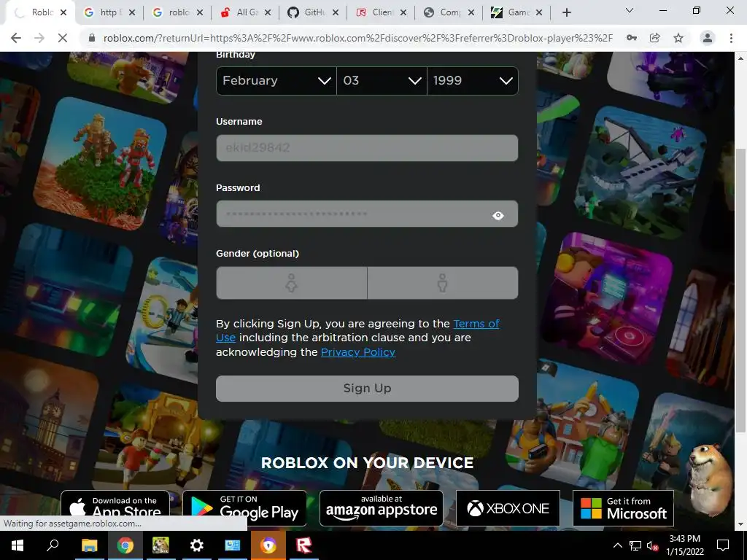Open Settings gear from the taskbar

pos(197,545)
